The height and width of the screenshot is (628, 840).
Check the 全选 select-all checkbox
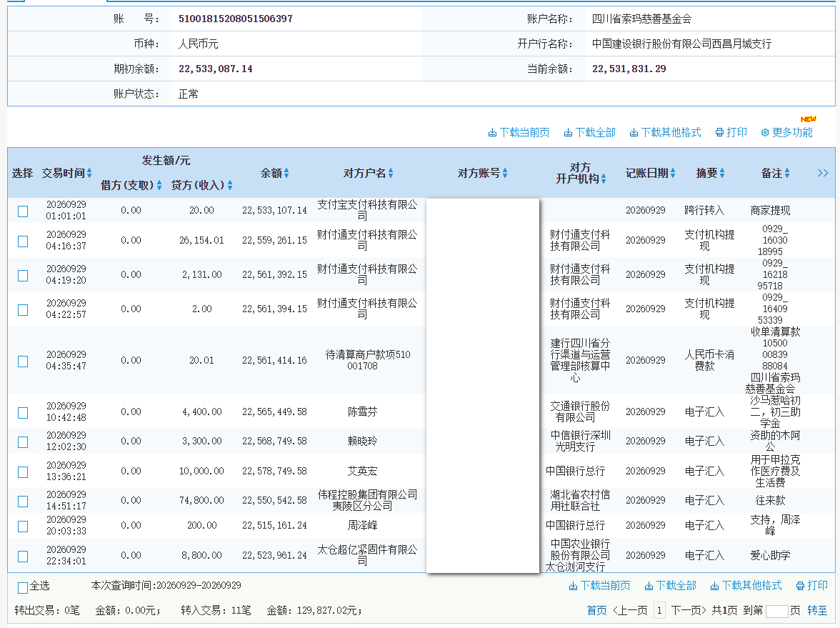[23, 588]
